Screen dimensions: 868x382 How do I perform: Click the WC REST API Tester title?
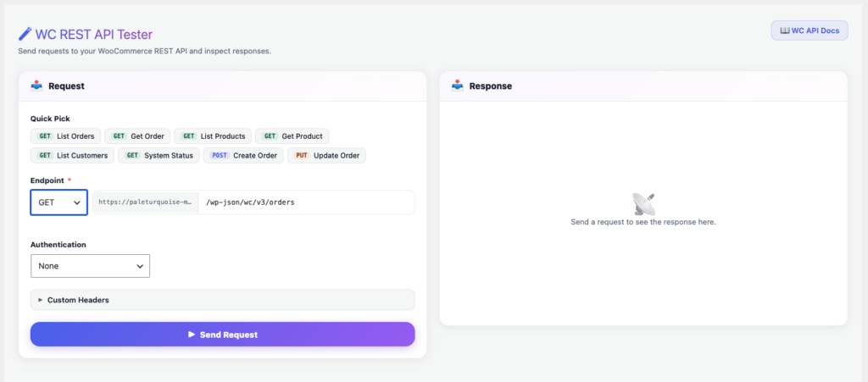[94, 34]
